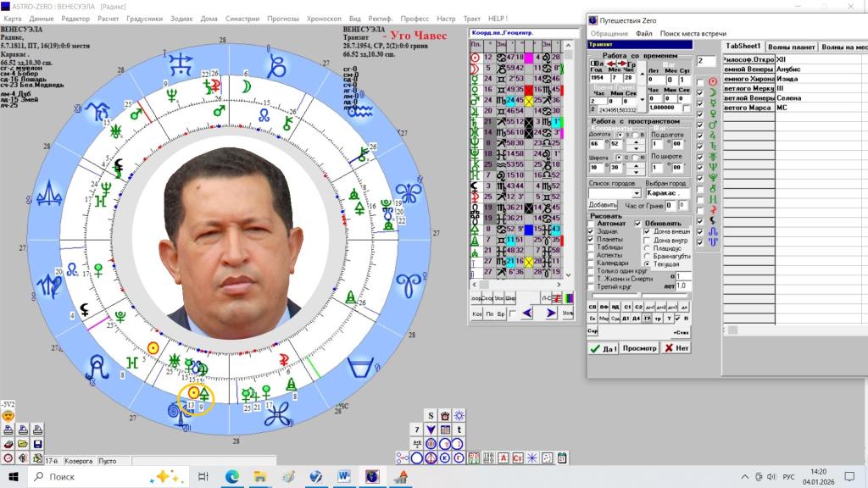
Task: Select the Плацидус radio button
Action: pos(648,247)
